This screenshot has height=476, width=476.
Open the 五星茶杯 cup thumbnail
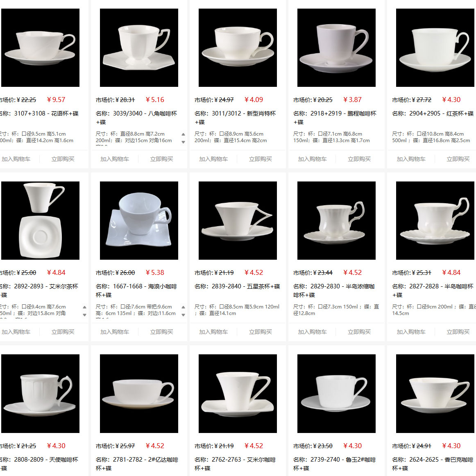click(x=238, y=220)
